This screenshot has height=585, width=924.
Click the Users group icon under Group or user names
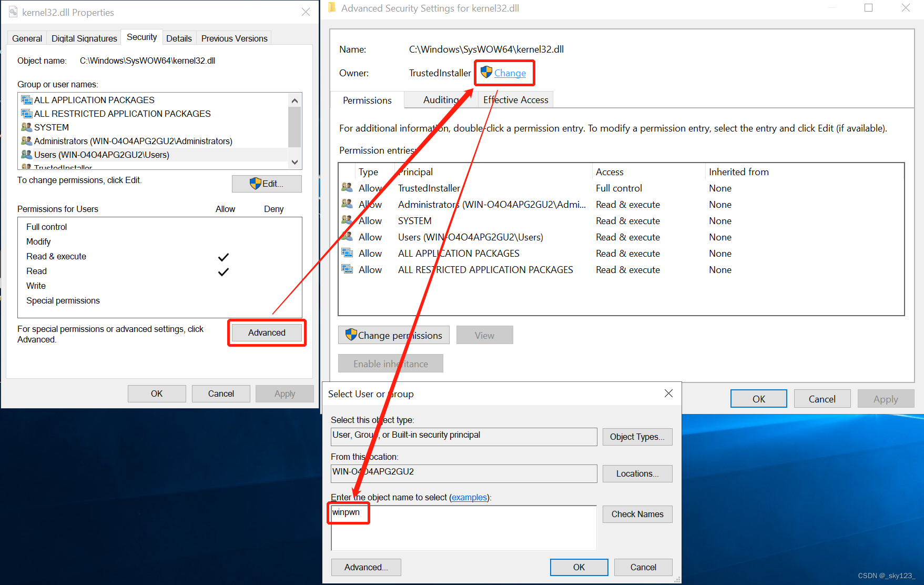26,154
